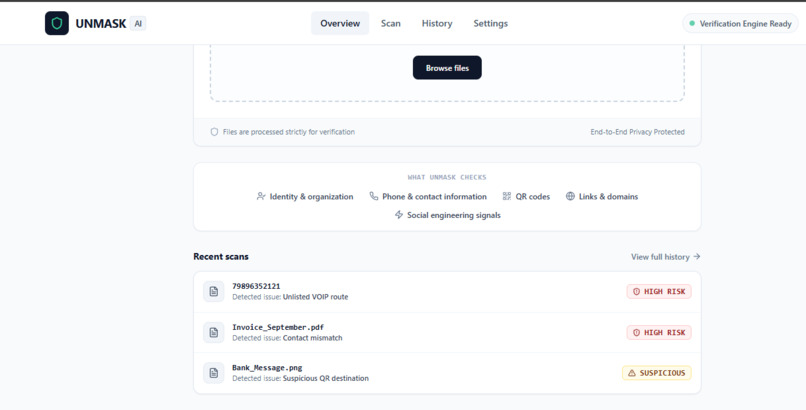Image resolution: width=806 pixels, height=410 pixels.
Task: Click 'Phone & contact information' label
Action: (x=434, y=197)
